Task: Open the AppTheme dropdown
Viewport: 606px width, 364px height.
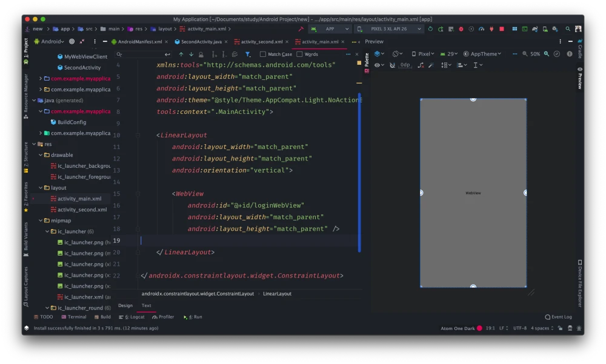Action: click(482, 54)
